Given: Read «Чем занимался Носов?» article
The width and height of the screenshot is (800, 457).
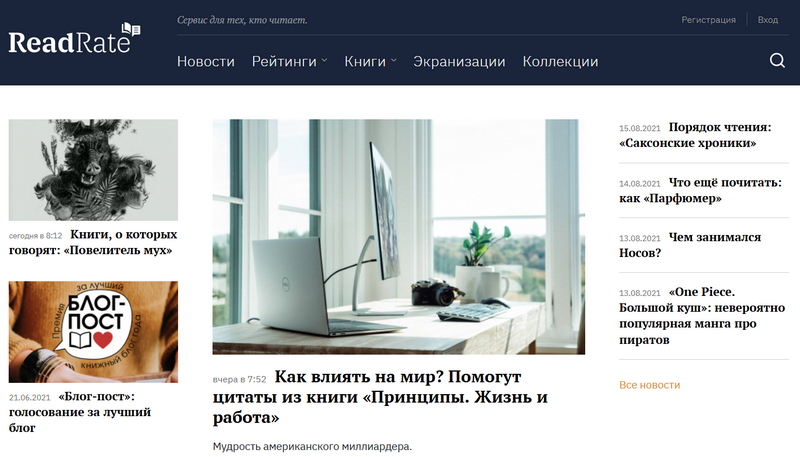Looking at the screenshot, I should tap(690, 245).
